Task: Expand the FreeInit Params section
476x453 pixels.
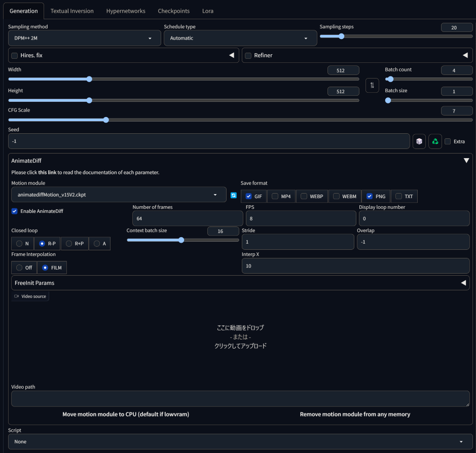Action: point(463,282)
